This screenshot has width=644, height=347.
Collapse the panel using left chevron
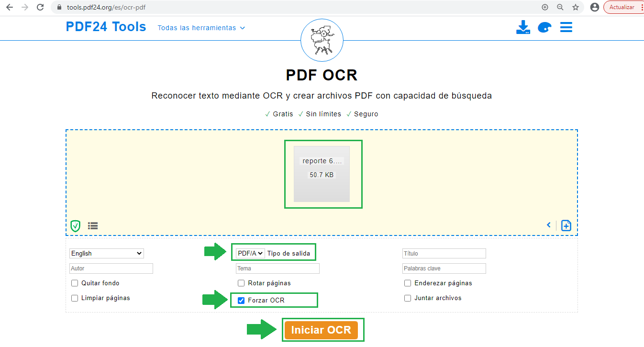(x=549, y=225)
